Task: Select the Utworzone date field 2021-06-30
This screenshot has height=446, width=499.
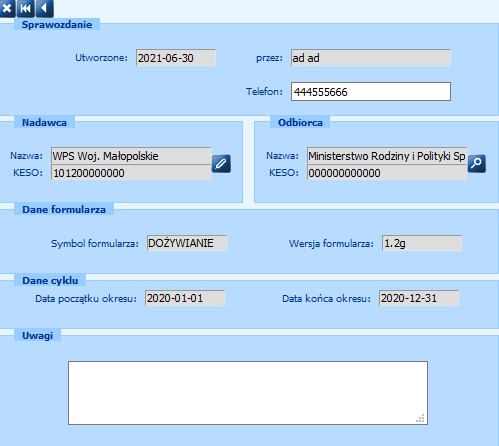Action: 176,58
